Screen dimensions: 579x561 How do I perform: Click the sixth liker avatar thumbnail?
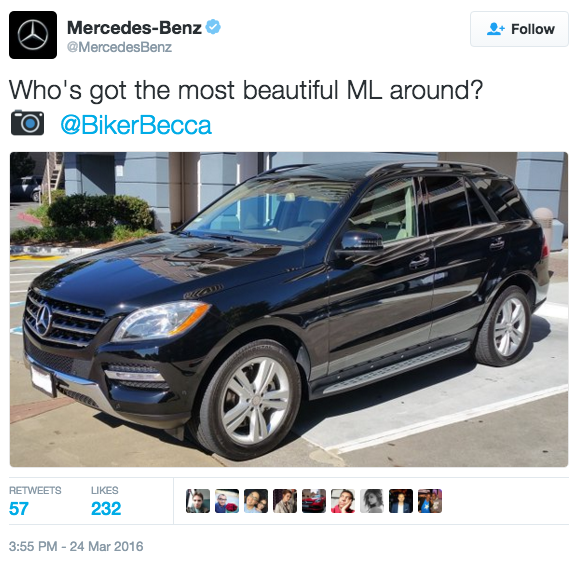(x=343, y=501)
